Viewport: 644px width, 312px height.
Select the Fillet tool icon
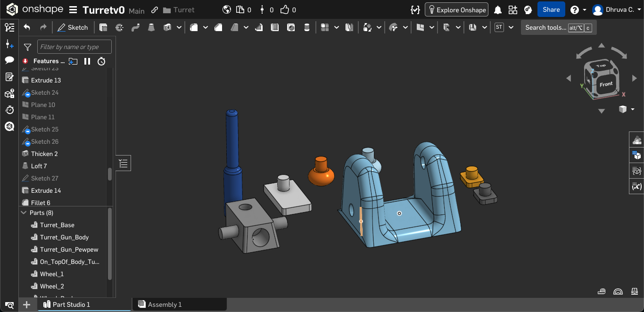click(x=193, y=27)
